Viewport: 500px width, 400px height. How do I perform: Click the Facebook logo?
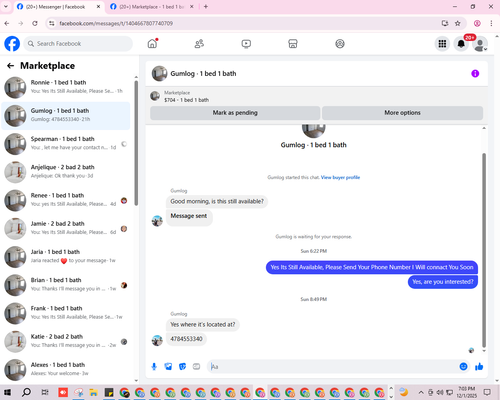coord(12,44)
